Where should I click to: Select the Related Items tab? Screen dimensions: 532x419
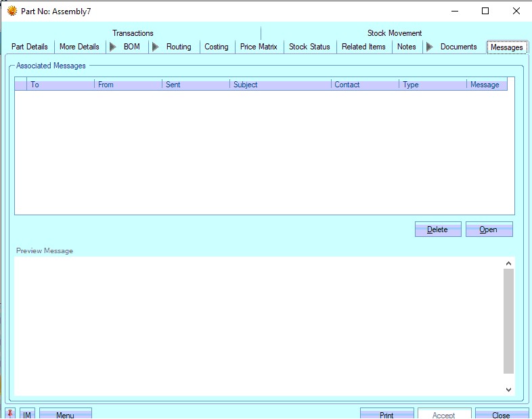(363, 47)
